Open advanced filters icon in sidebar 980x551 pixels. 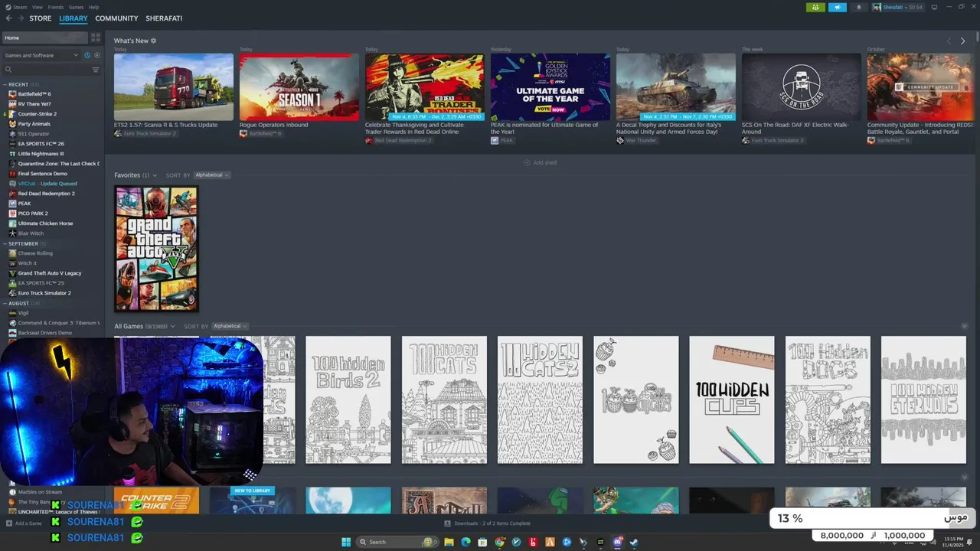coord(96,70)
